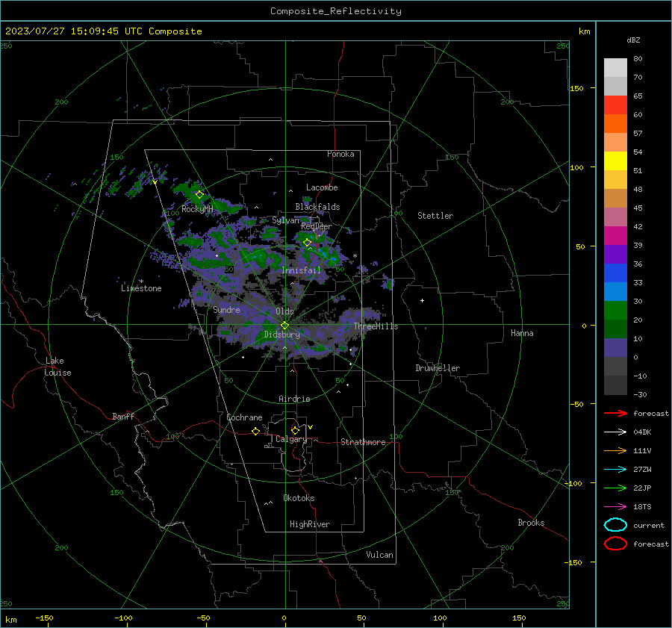Click the 04DK legend label
This screenshot has height=628, width=672.
642,432
